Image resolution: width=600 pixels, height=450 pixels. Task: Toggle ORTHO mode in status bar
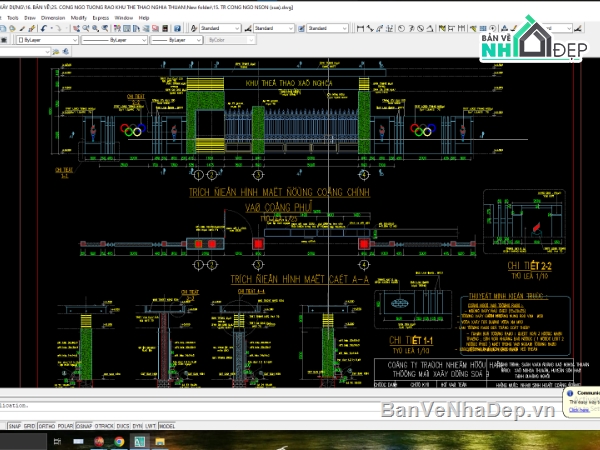point(47,426)
